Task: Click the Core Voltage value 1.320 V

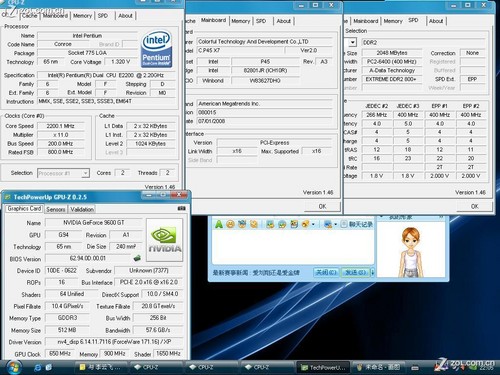Action: click(121, 62)
